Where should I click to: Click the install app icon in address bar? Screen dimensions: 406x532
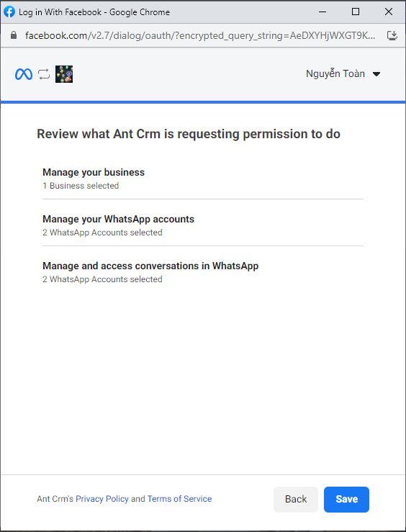[x=392, y=35]
